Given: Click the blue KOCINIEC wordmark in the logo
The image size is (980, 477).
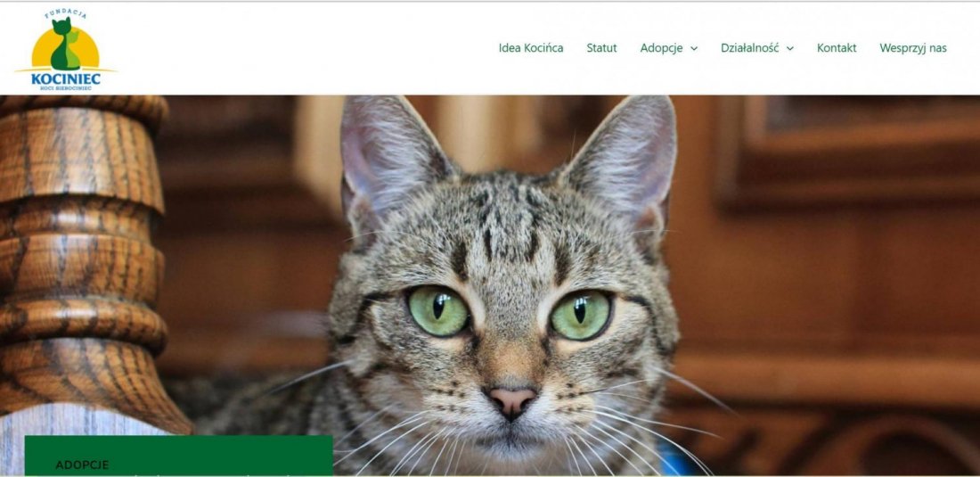Looking at the screenshot, I should 66,78.
